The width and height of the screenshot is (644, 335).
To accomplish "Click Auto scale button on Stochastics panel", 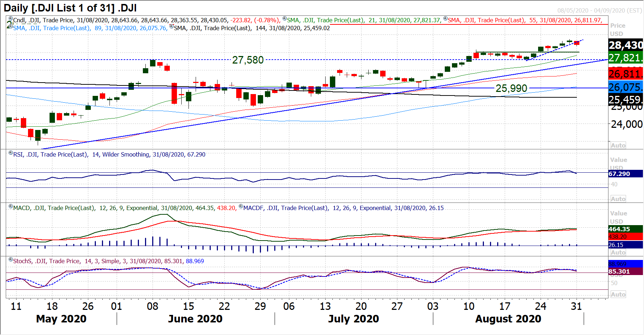I will click(x=618, y=294).
